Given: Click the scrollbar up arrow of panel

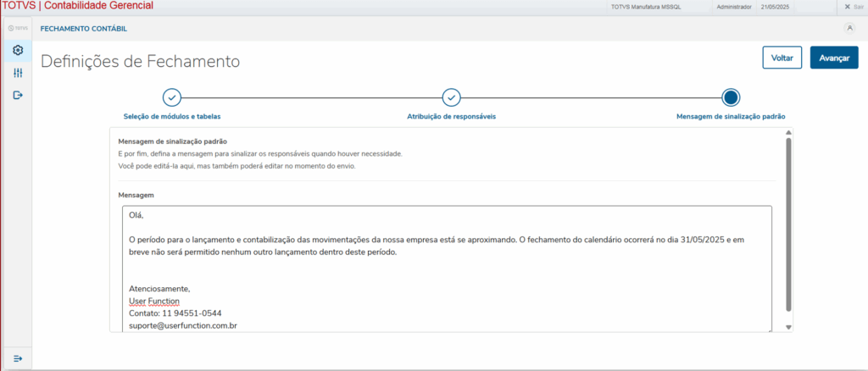Looking at the screenshot, I should click(x=788, y=133).
